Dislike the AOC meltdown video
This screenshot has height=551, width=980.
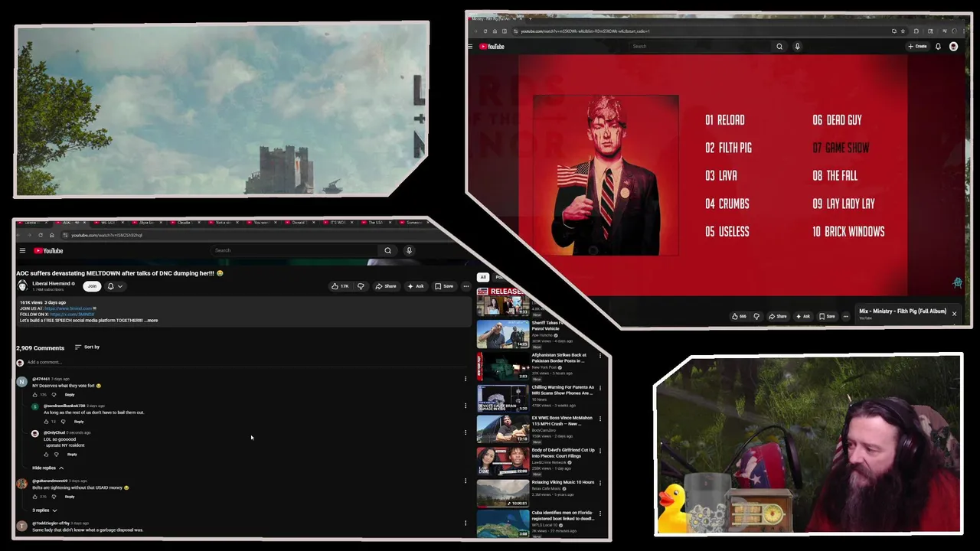click(361, 286)
